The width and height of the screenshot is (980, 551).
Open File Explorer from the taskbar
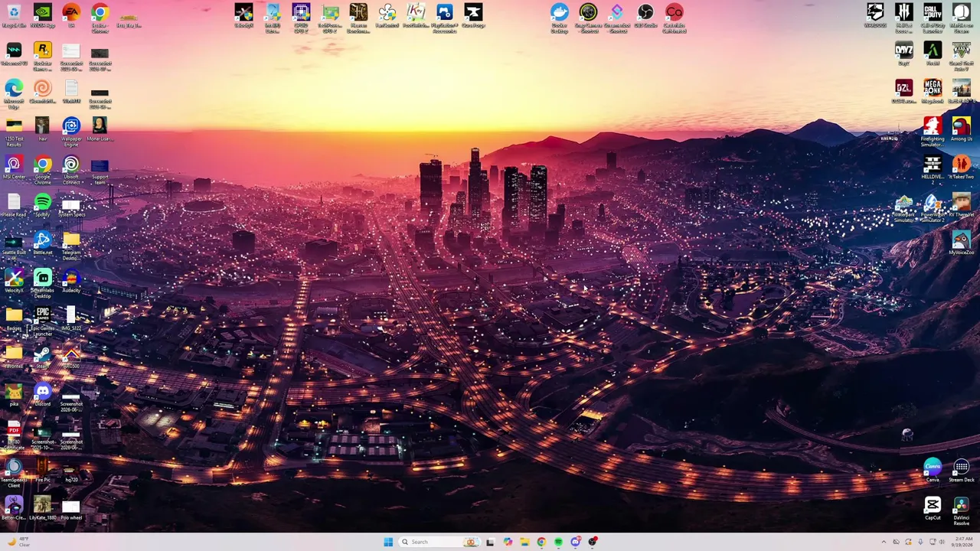pyautogui.click(x=524, y=542)
